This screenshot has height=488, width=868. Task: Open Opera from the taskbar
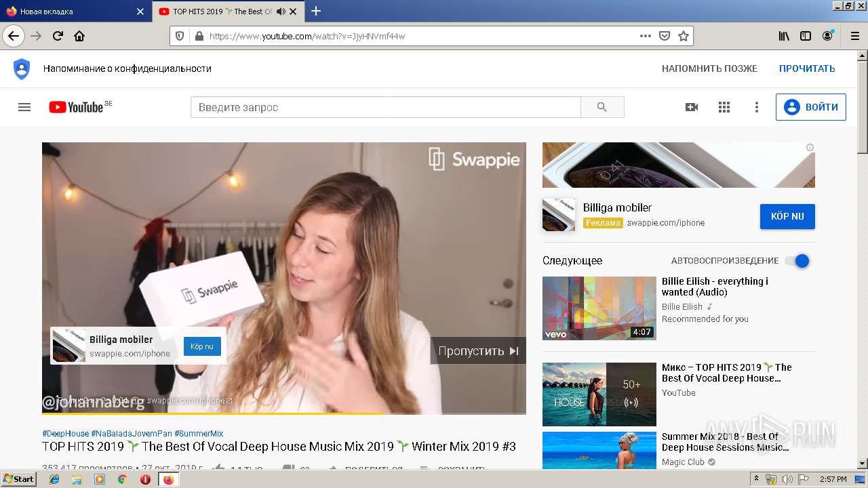click(x=145, y=479)
